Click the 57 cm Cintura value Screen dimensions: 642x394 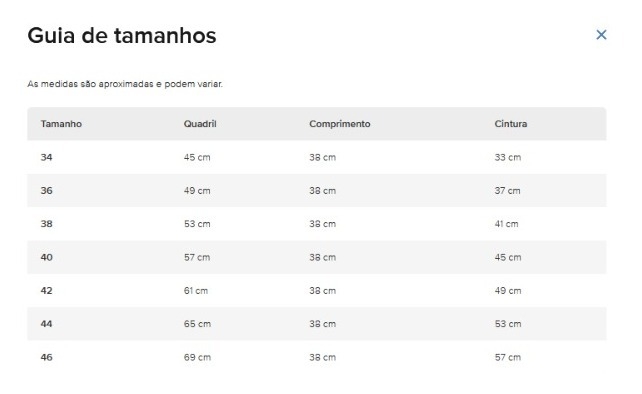pyautogui.click(x=508, y=357)
